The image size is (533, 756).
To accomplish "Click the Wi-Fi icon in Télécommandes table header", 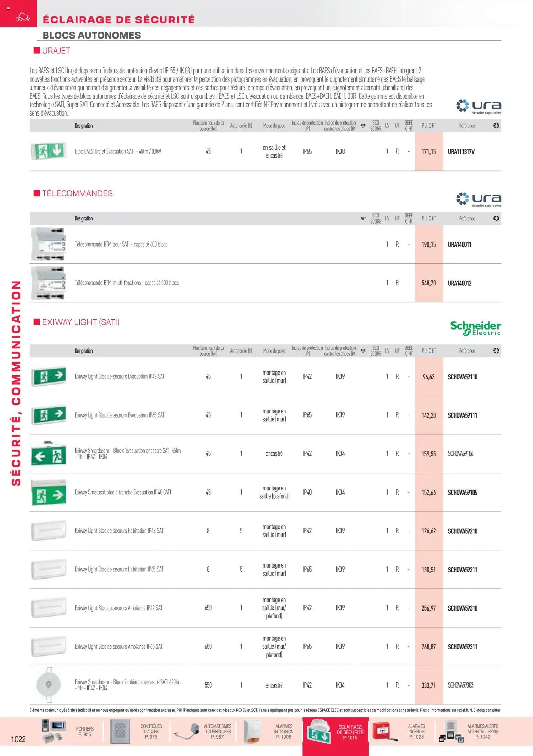I will (363, 218).
